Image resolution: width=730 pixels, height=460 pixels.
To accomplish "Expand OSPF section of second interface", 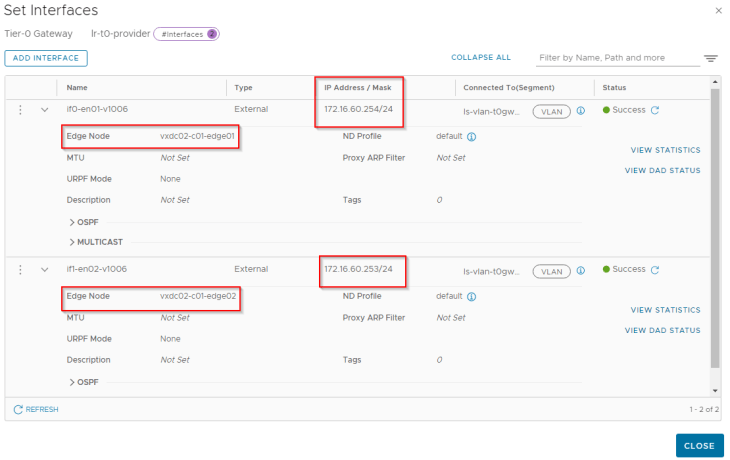I will click(x=84, y=382).
